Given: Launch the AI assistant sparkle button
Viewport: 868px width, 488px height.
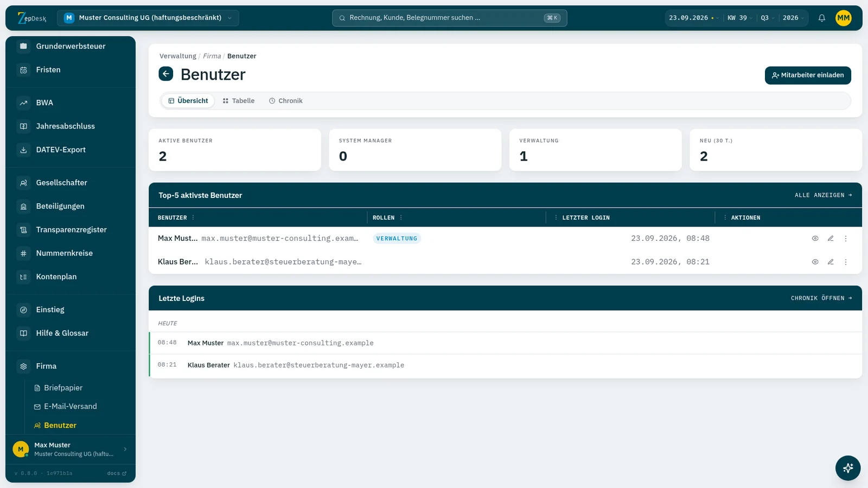Looking at the screenshot, I should tap(848, 468).
